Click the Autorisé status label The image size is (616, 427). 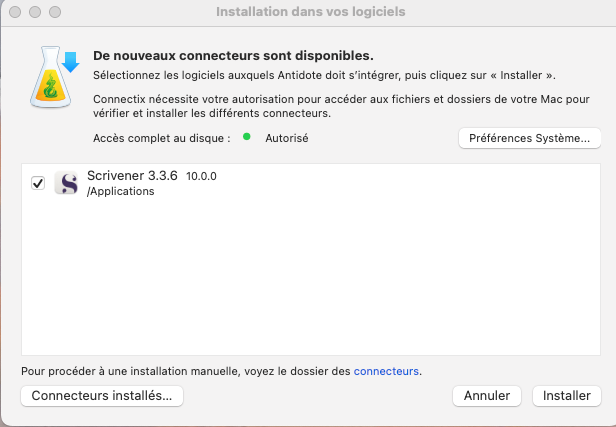[287, 138]
